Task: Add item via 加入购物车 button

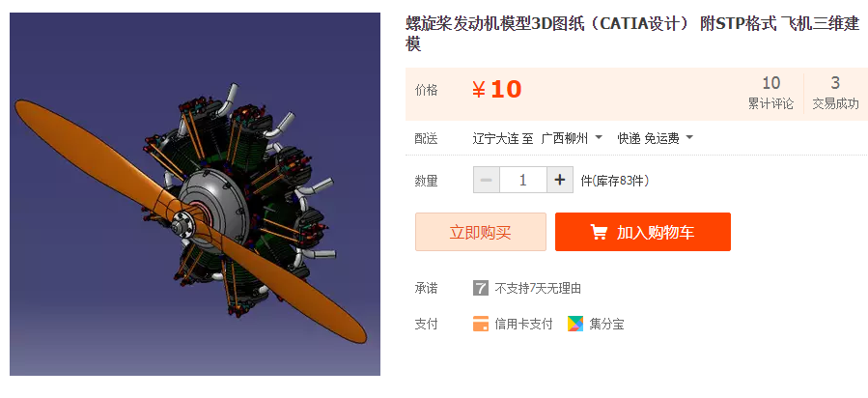Action: [643, 232]
